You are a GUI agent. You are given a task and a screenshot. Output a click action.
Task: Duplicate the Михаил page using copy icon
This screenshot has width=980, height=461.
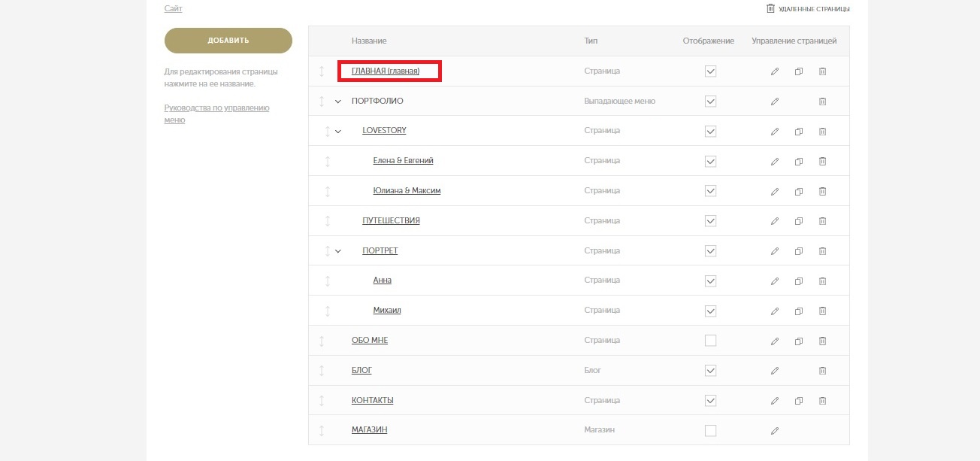click(x=799, y=311)
